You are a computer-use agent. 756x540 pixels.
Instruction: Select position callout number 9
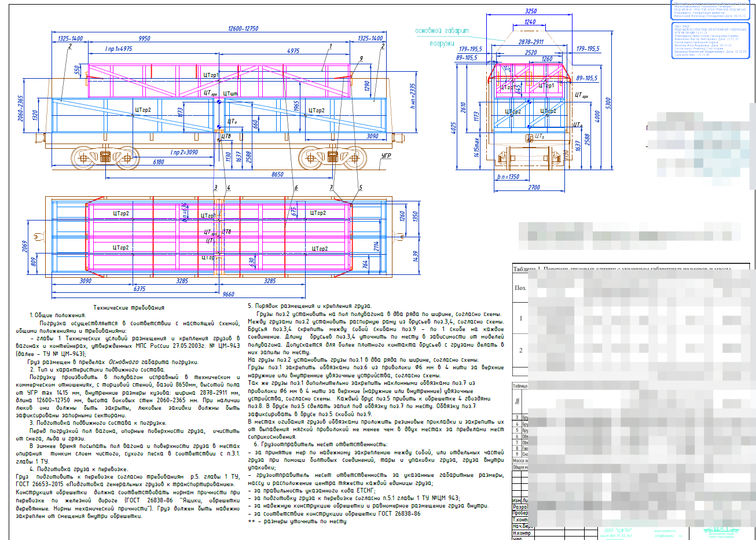pyautogui.click(x=361, y=58)
